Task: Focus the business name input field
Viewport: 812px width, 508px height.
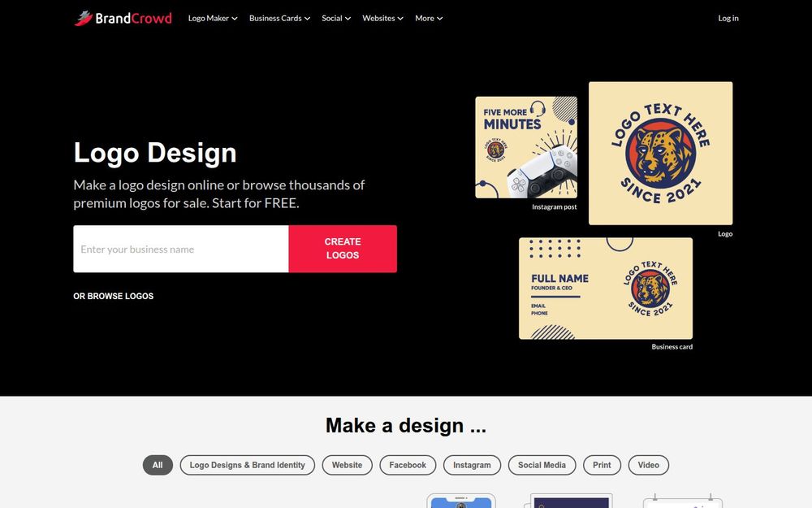Action: (x=181, y=249)
